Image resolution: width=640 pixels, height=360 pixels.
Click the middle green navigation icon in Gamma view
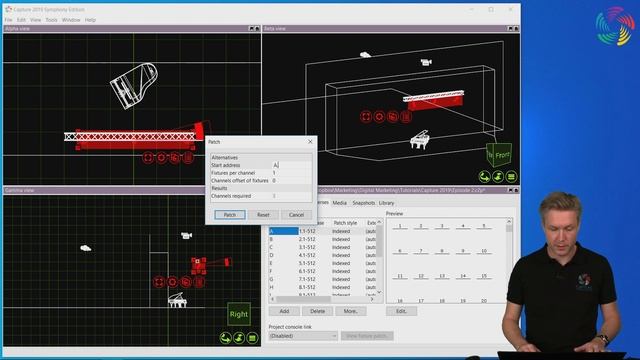tap(239, 338)
